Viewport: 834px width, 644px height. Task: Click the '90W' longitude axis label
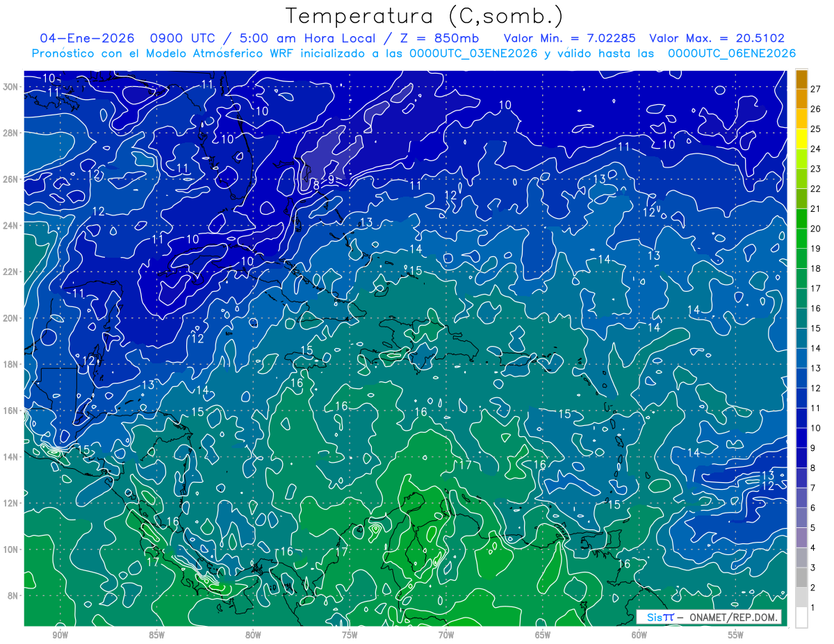click(60, 635)
